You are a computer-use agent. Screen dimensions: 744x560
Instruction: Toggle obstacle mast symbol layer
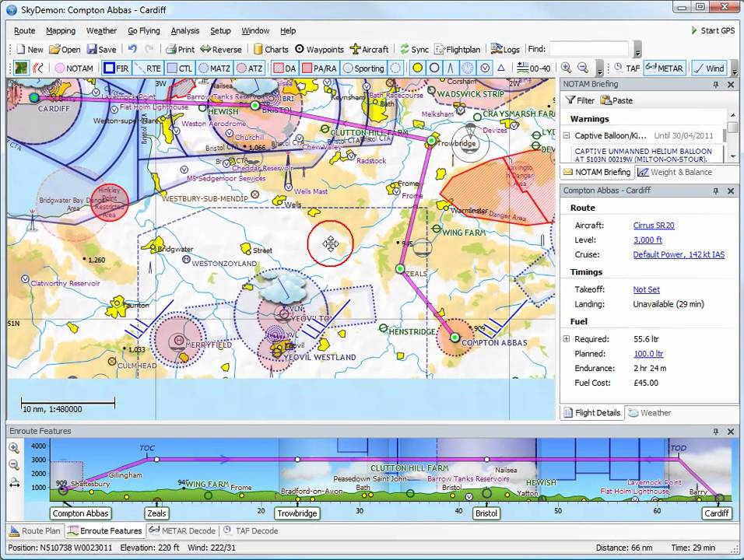[451, 68]
